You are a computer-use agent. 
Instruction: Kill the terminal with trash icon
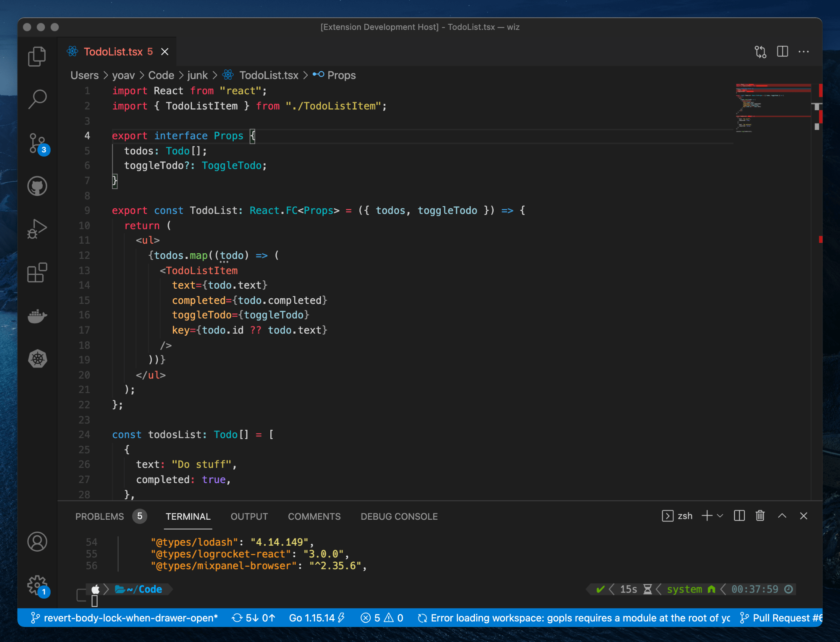760,516
